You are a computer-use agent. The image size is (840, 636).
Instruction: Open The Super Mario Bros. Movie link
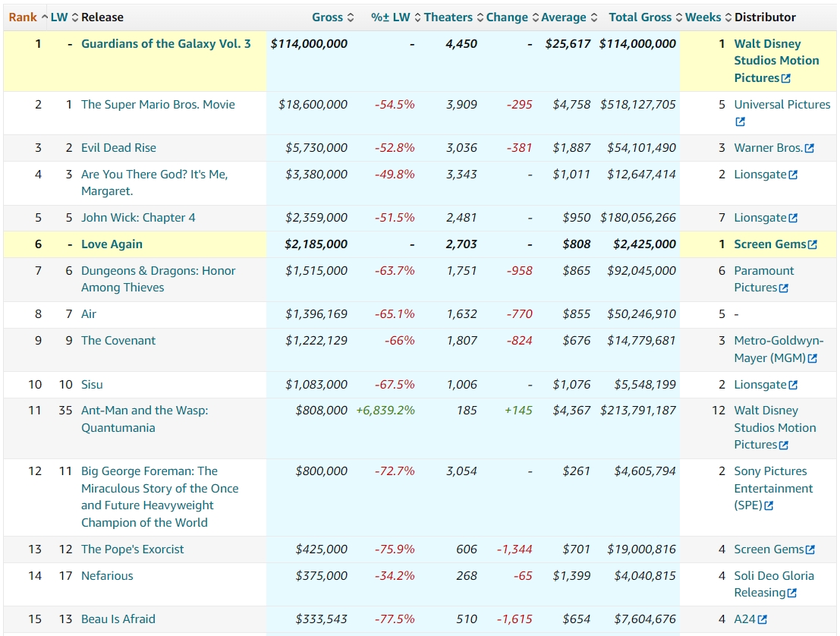(x=158, y=105)
